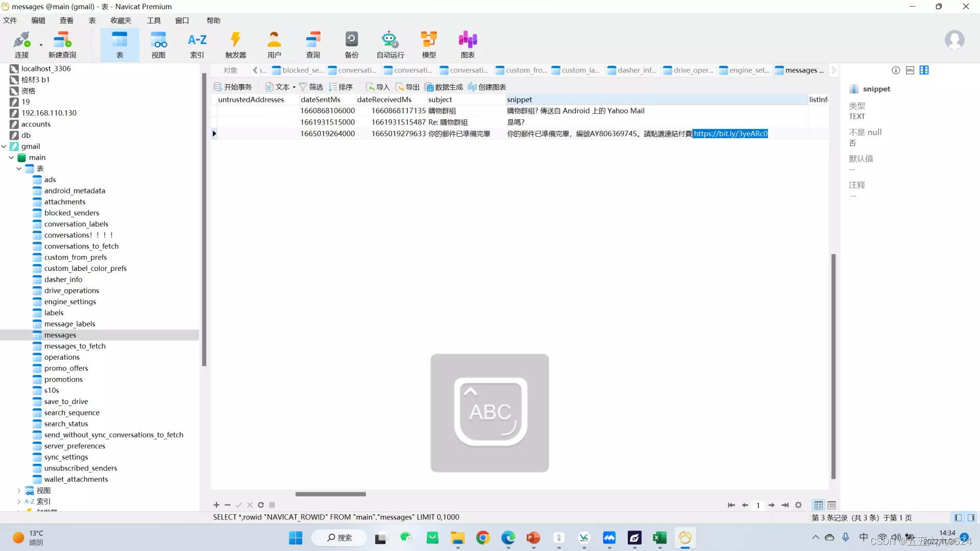The width and height of the screenshot is (980, 551).
Task: Open the 收藏夹 menu
Action: point(120,20)
